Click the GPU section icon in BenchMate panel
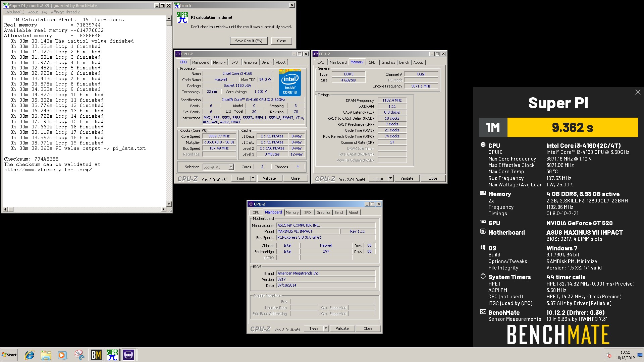Image resolution: width=644 pixels, height=362 pixels. (483, 222)
